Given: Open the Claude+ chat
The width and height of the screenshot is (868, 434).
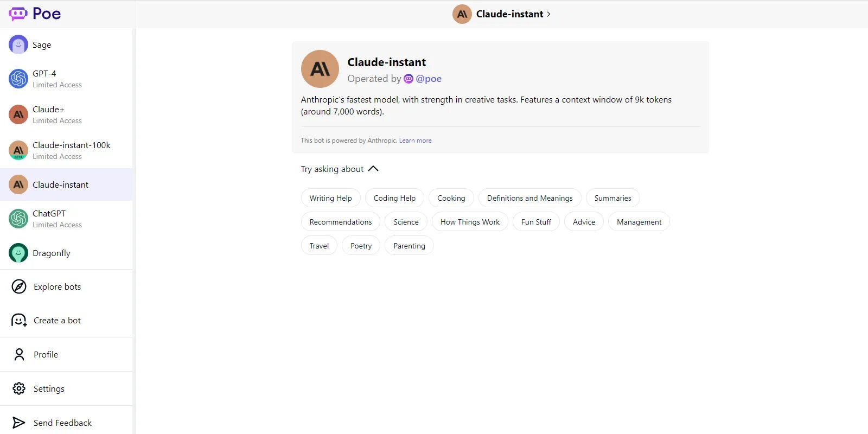Looking at the screenshot, I should [x=66, y=114].
